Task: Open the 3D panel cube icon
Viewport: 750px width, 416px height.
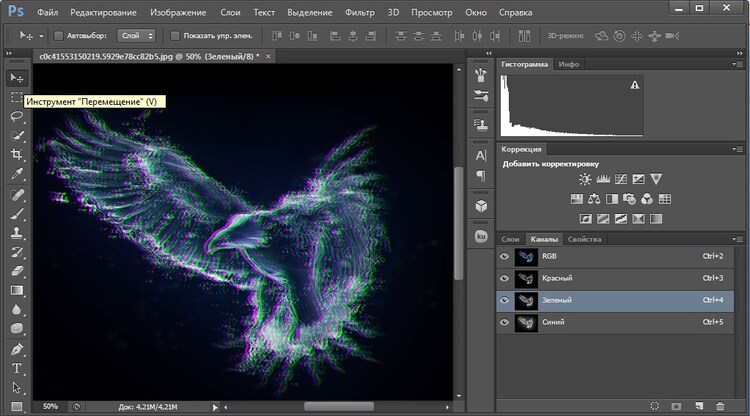Action: pyautogui.click(x=481, y=205)
